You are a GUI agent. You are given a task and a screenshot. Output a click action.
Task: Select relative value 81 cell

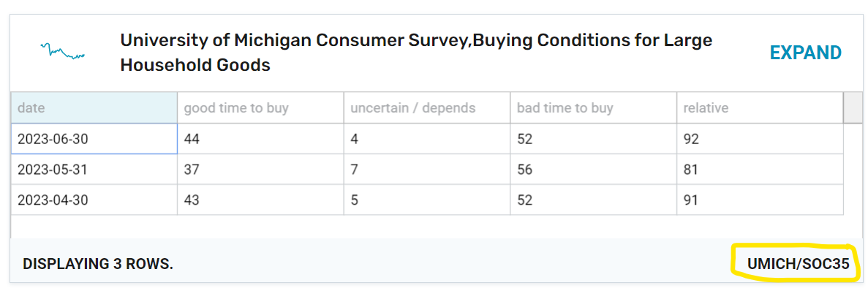coord(760,170)
